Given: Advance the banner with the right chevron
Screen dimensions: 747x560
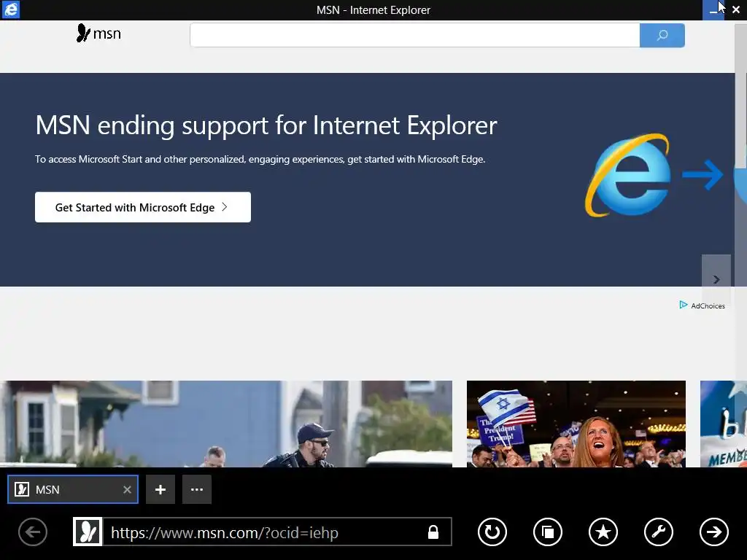Looking at the screenshot, I should point(716,279).
